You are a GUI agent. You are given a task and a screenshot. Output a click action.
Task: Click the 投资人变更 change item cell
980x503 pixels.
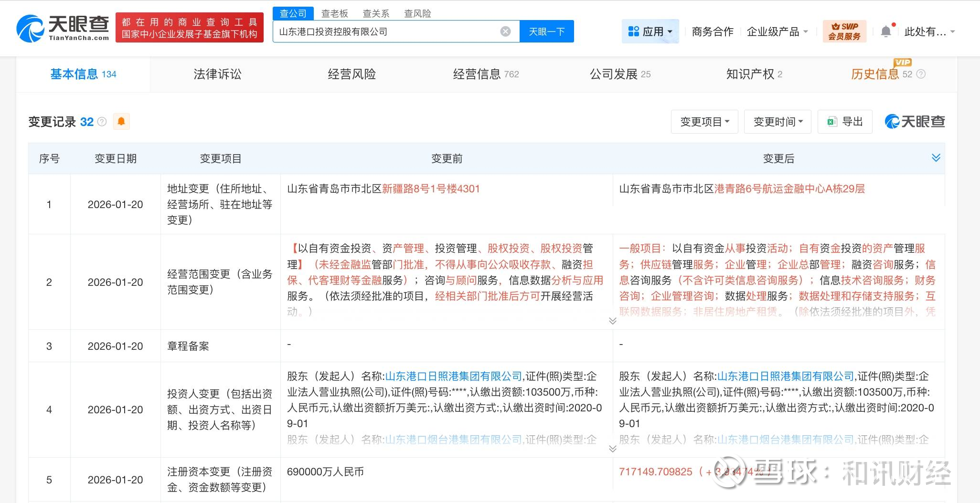click(220, 409)
